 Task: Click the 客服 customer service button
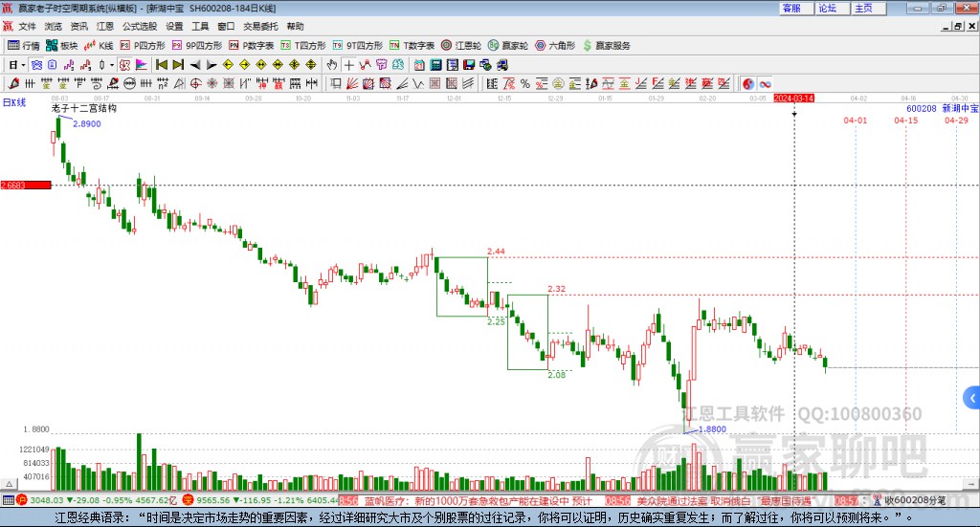[x=791, y=8]
